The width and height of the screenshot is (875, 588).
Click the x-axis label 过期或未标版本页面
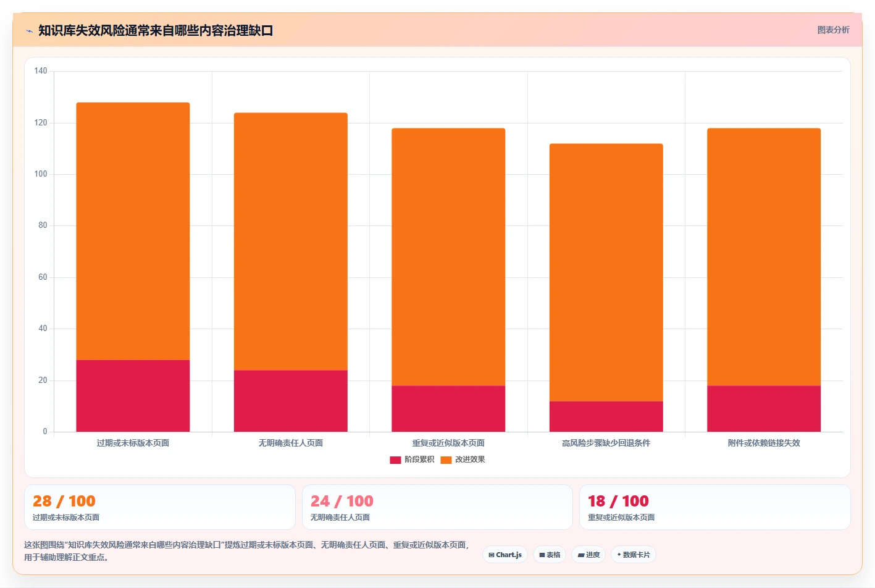(133, 443)
